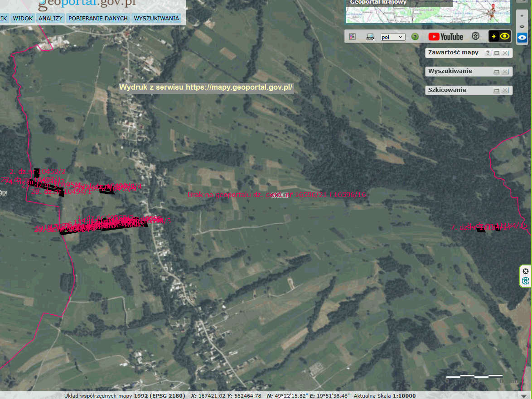
Task: Expand the Zawartość mapy panel
Action: (x=497, y=53)
